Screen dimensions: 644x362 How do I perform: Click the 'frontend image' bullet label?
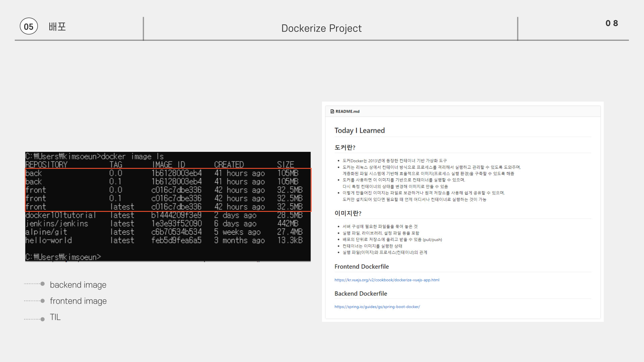pyautogui.click(x=78, y=301)
